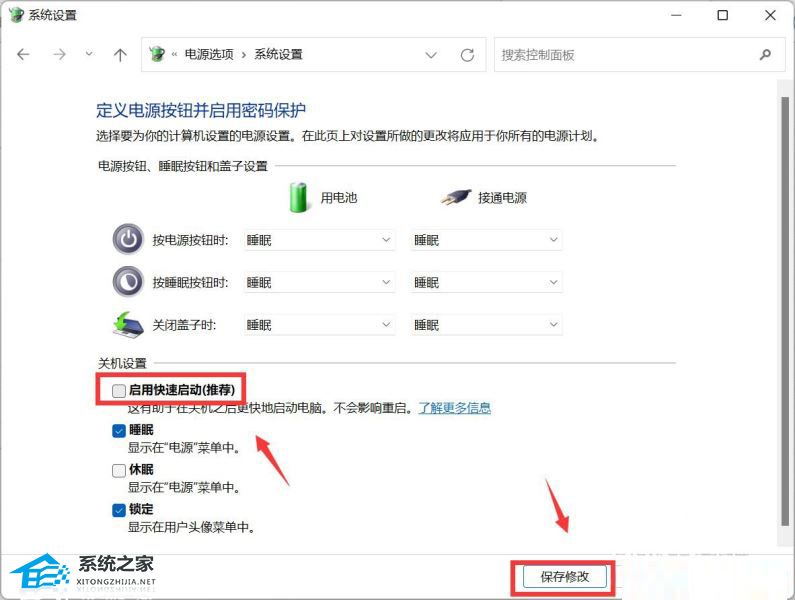
Task: Click the 系统设置 title bar app icon
Action: pos(17,15)
